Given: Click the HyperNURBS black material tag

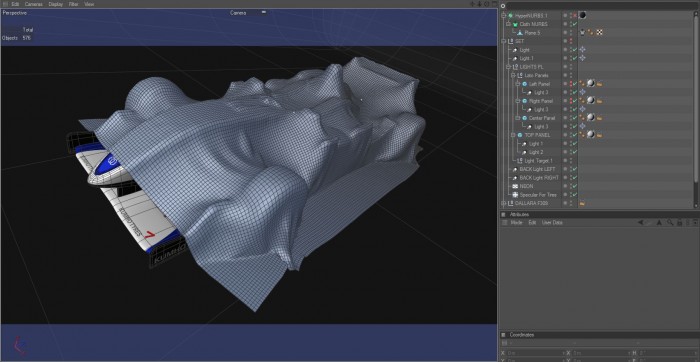Looking at the screenshot, I should (x=583, y=15).
